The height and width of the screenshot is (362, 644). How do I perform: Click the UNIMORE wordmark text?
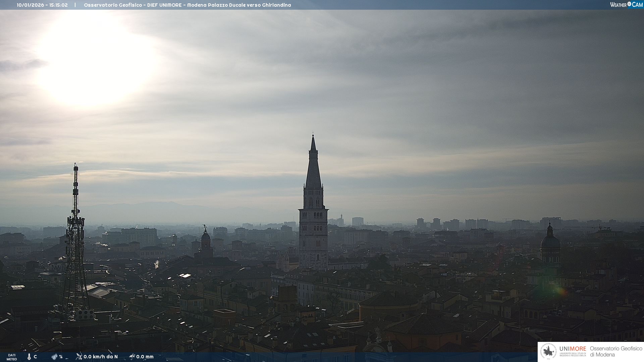click(573, 349)
